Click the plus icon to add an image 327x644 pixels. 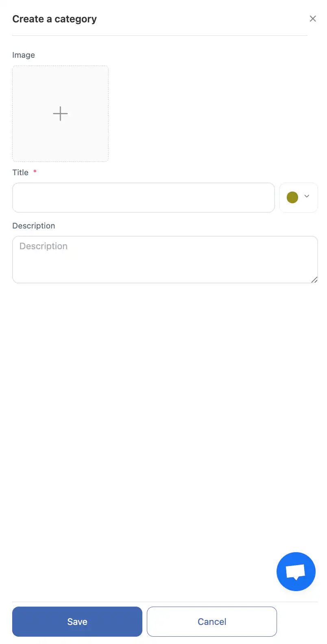coord(60,113)
